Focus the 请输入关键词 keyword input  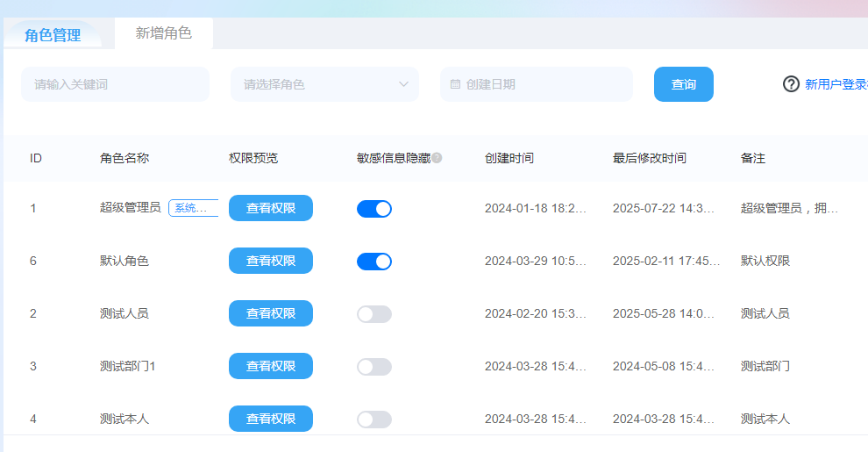[x=115, y=84]
